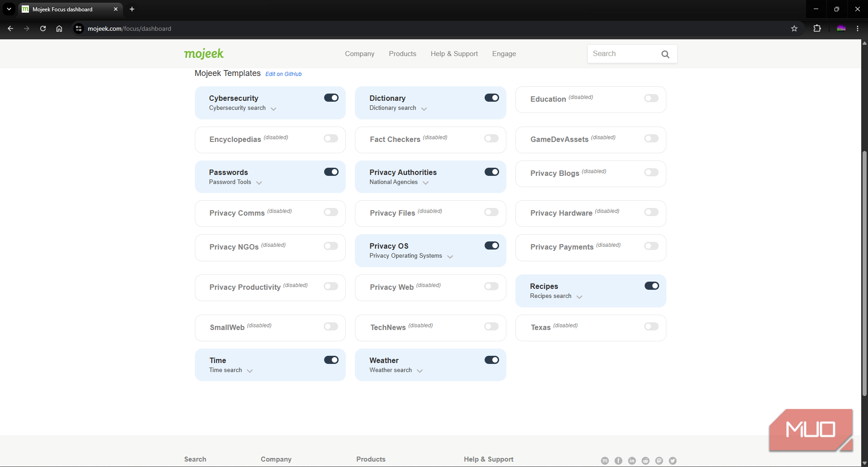The height and width of the screenshot is (467, 868).
Task: Enable the Education toggle
Action: 651,98
